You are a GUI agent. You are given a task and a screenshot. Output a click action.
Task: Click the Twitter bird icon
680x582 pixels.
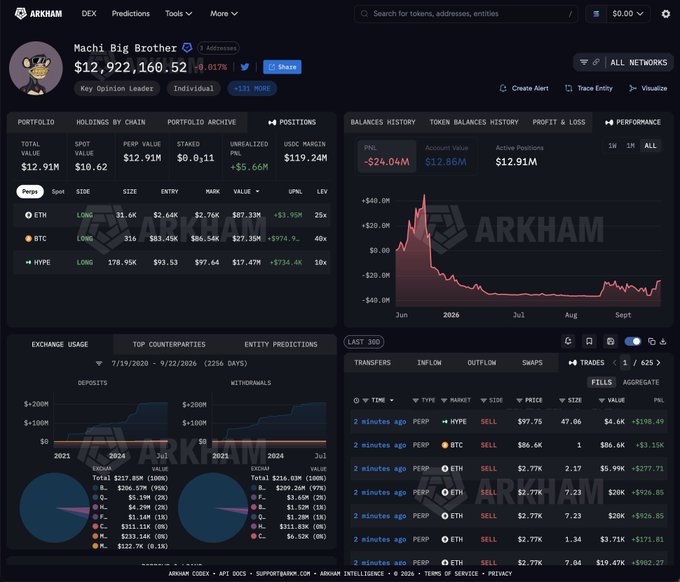pyautogui.click(x=245, y=67)
